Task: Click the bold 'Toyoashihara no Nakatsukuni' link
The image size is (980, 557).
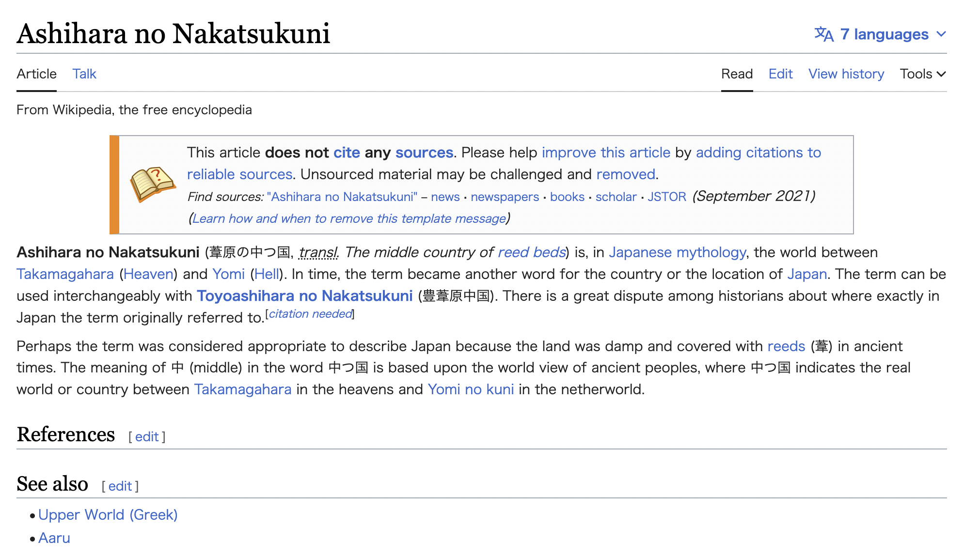Action: [x=304, y=296]
